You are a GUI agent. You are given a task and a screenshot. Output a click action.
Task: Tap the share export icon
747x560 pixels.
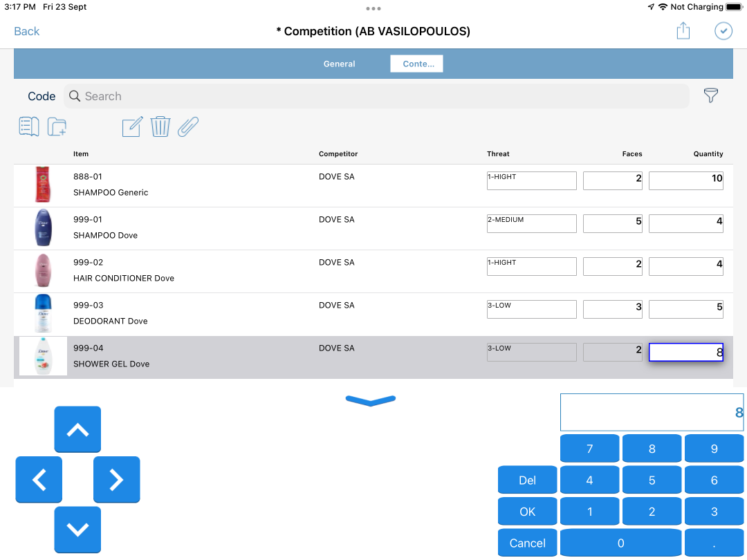pos(683,31)
